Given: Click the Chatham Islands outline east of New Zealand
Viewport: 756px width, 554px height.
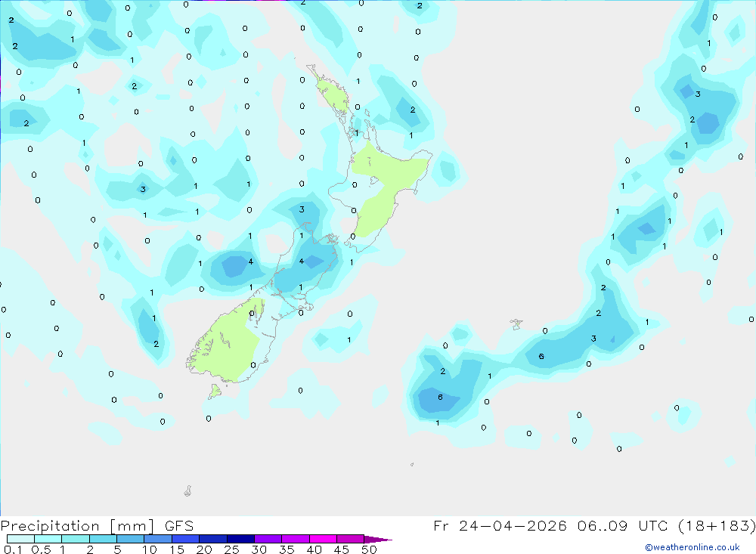Looking at the screenshot, I should (x=516, y=323).
